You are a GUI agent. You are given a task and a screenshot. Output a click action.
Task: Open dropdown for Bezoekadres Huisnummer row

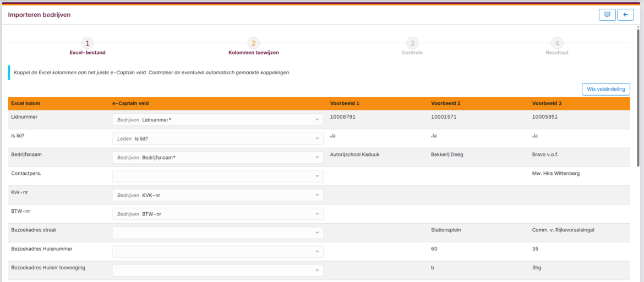tap(217, 252)
